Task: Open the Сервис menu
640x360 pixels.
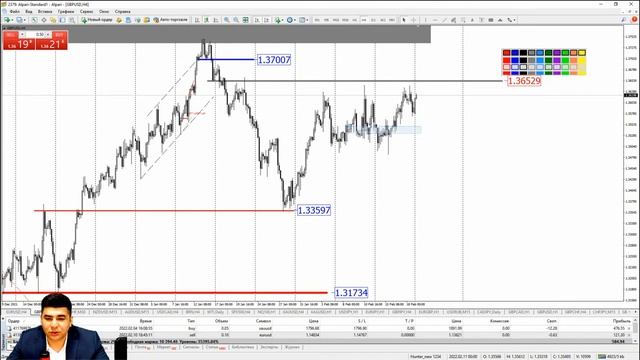Action: click(x=87, y=11)
